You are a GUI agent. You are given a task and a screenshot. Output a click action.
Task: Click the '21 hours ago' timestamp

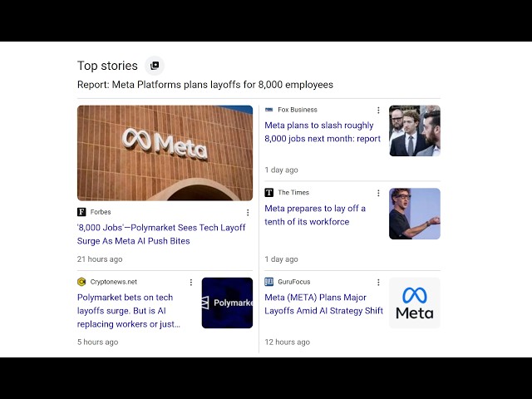click(100, 259)
